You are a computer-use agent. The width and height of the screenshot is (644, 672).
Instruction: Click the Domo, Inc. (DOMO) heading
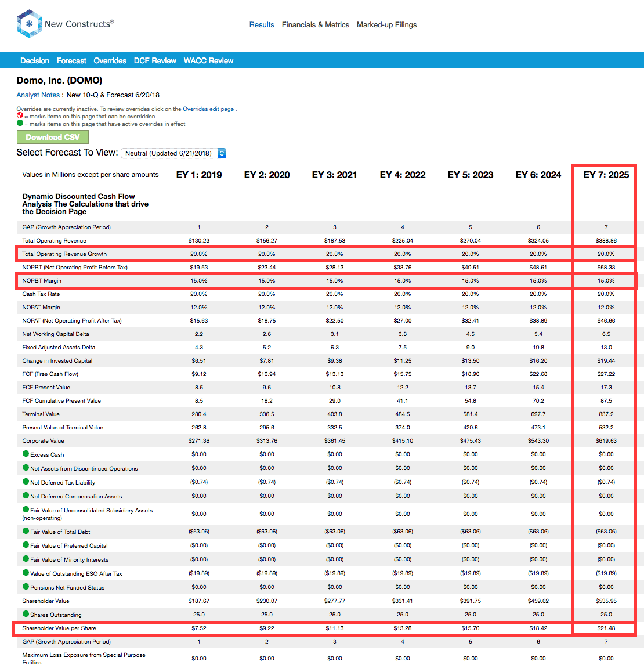[60, 81]
